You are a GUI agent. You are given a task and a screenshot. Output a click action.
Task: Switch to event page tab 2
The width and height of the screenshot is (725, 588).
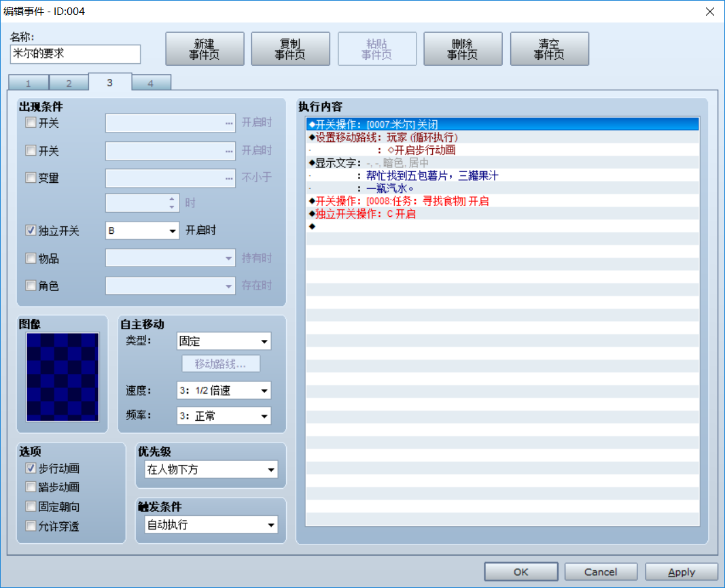(x=69, y=84)
